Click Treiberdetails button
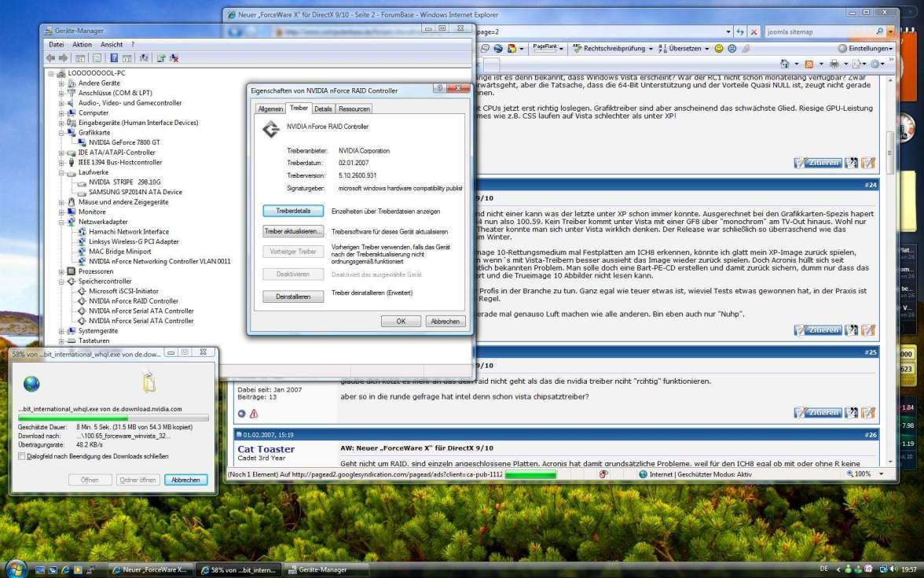Viewport: 924px width, 578px height. click(294, 211)
